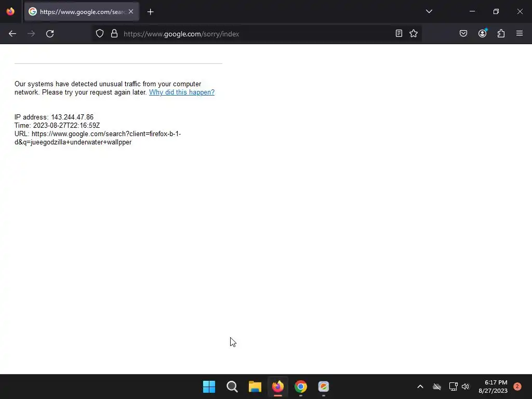Open File Explorer from the taskbar

[x=255, y=387]
